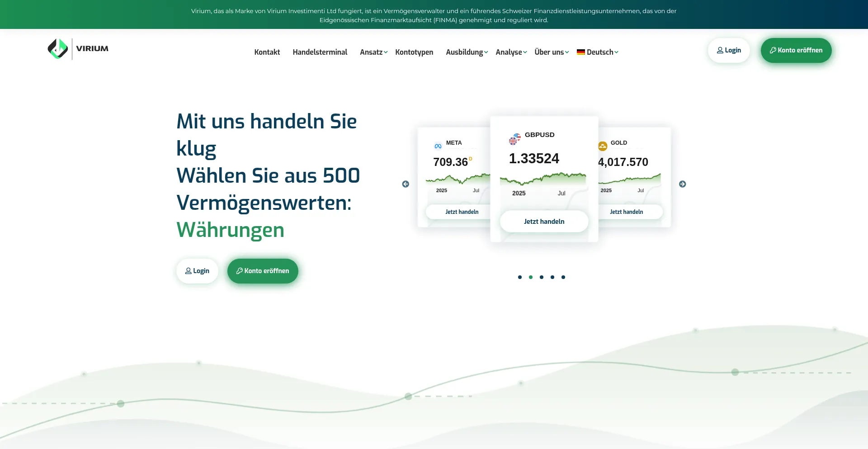
Task: Click the next slide arrow icon
Action: point(682,184)
